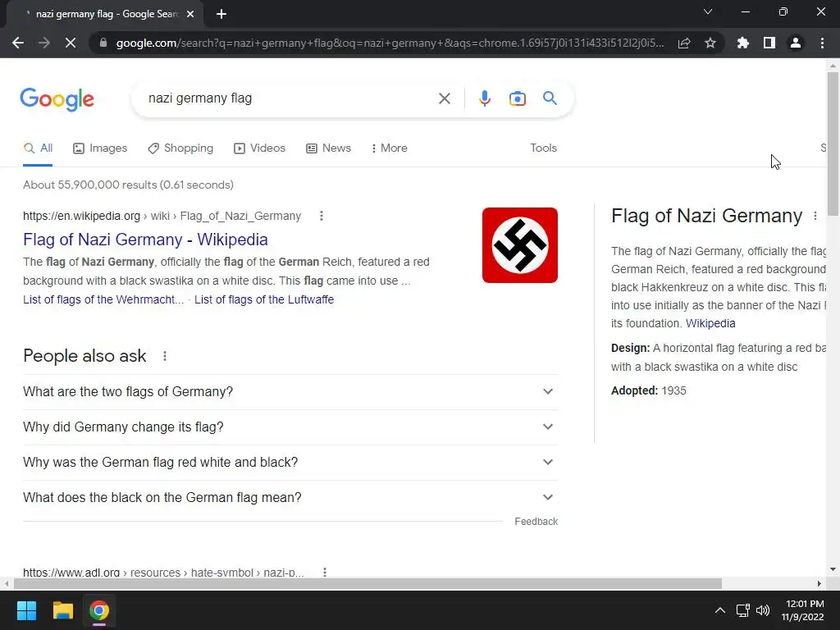This screenshot has height=630, width=840.
Task: Open more options for Wikipedia result
Action: [322, 216]
